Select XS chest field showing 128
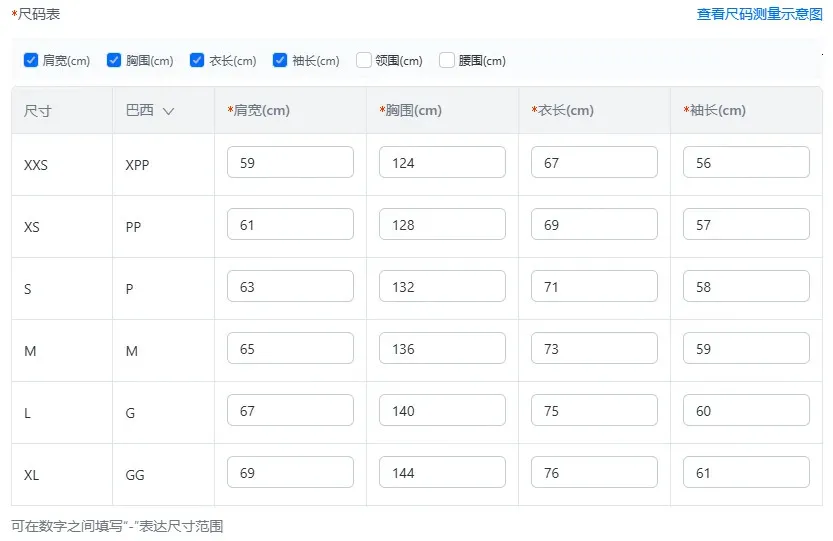This screenshot has width=833, height=541. [x=442, y=225]
